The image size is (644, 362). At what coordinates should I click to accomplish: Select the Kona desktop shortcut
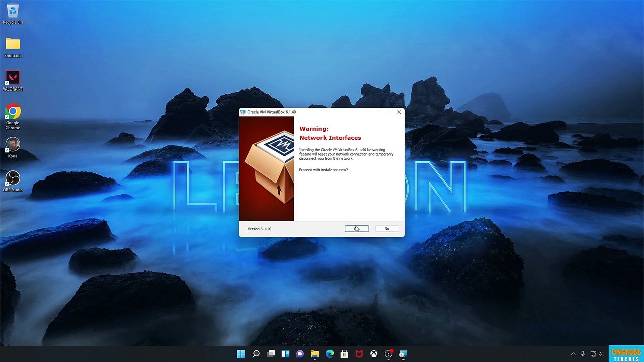(x=13, y=148)
